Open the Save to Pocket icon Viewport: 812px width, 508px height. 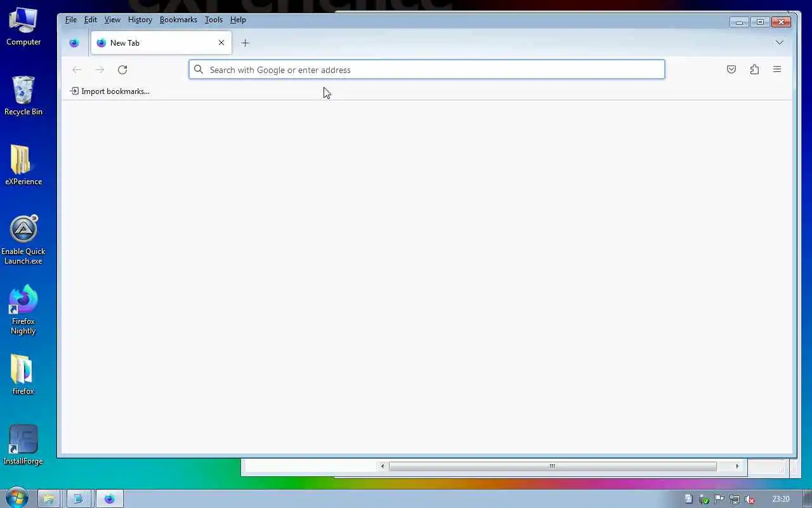(731, 69)
